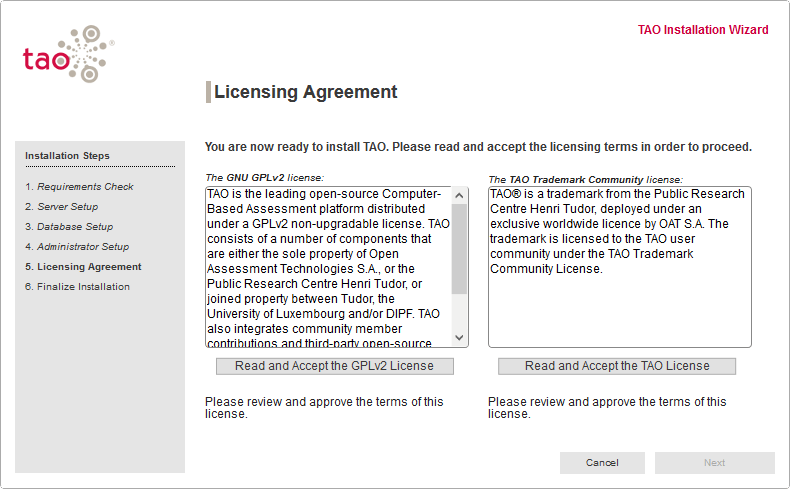Select the Administrator Setup step
Viewport: 790px width, 489px height.
pos(77,247)
